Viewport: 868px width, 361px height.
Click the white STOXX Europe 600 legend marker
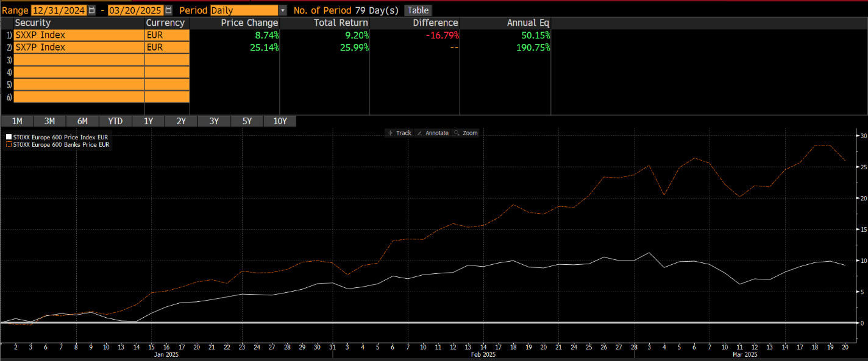(9, 138)
